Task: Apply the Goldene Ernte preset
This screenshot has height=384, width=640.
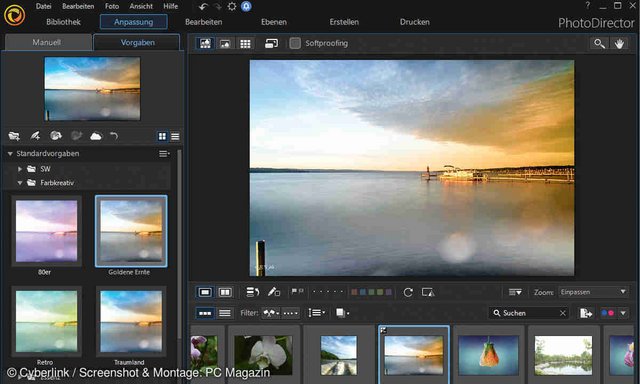Action: pyautogui.click(x=131, y=231)
